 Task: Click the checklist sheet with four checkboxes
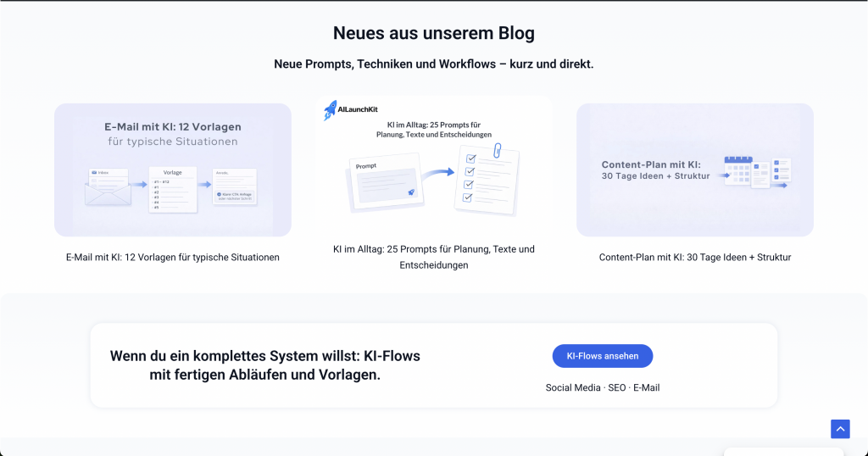pos(481,181)
